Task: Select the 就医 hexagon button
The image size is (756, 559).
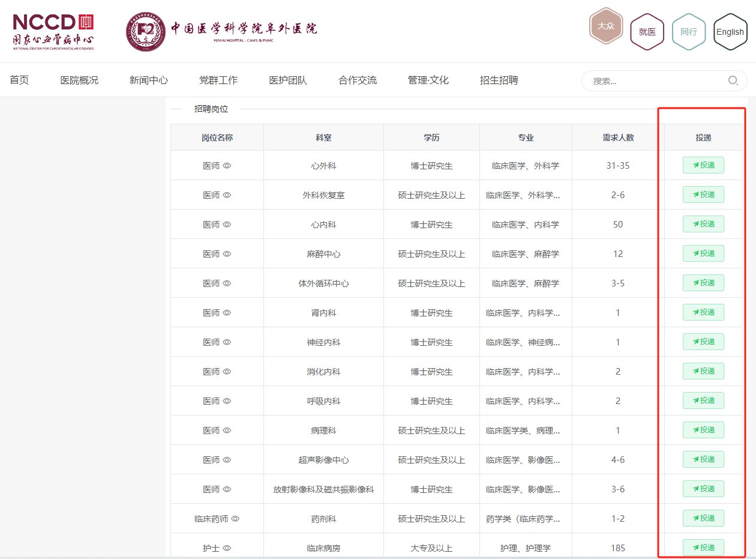Action: click(x=647, y=32)
